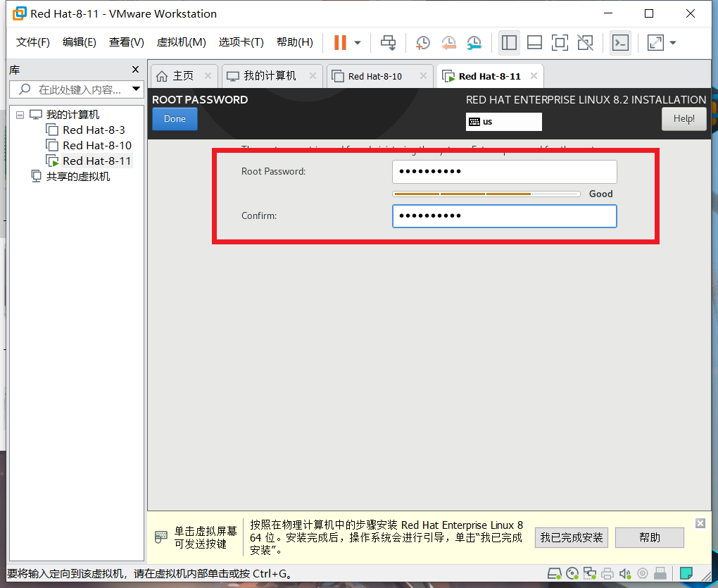
Task: Click the camera device status icon
Action: 643,573
